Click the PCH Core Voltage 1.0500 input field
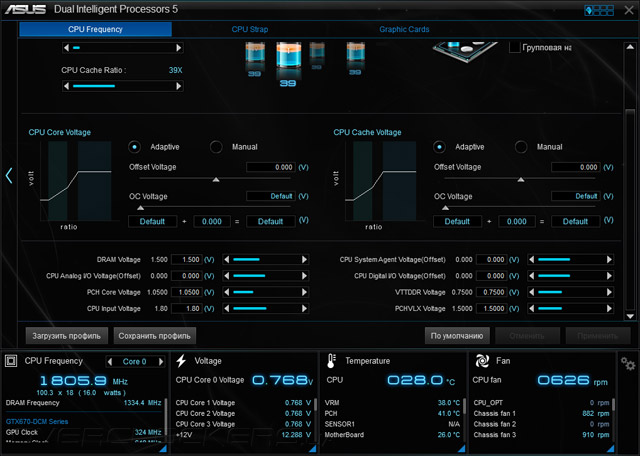 [x=187, y=292]
